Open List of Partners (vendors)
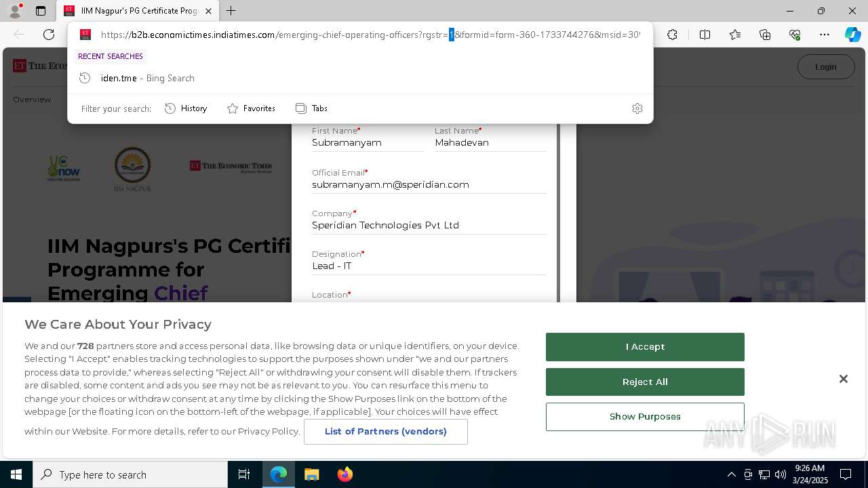The image size is (868, 488). click(x=385, y=432)
